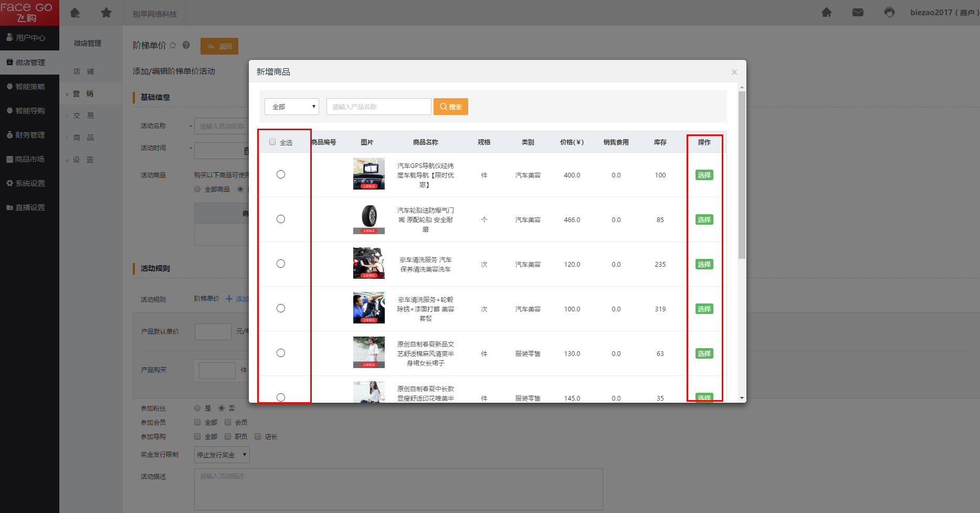The height and width of the screenshot is (513, 980).
Task: Close the 新增商品 dialog with the X
Action: pos(734,72)
